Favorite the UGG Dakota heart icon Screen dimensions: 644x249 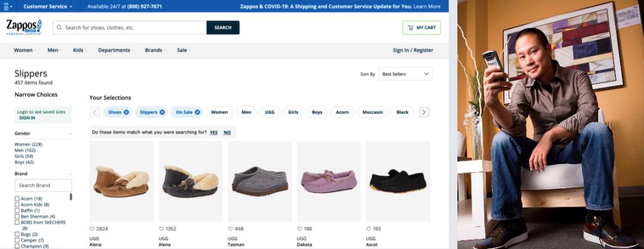tap(299, 229)
